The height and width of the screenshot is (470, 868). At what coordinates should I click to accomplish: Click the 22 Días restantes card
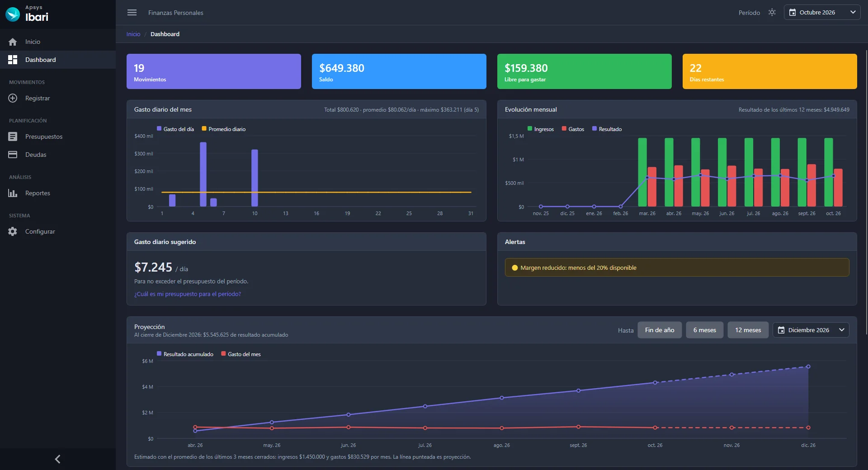click(x=770, y=71)
